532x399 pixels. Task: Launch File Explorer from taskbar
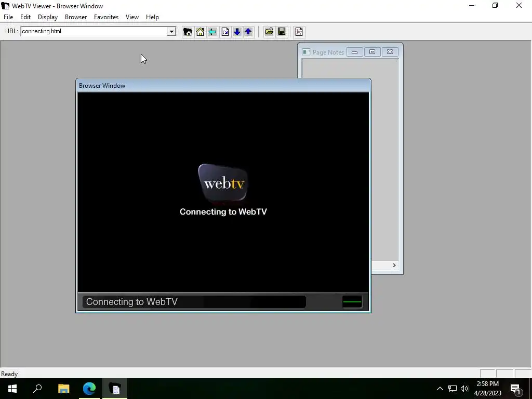[63, 389]
